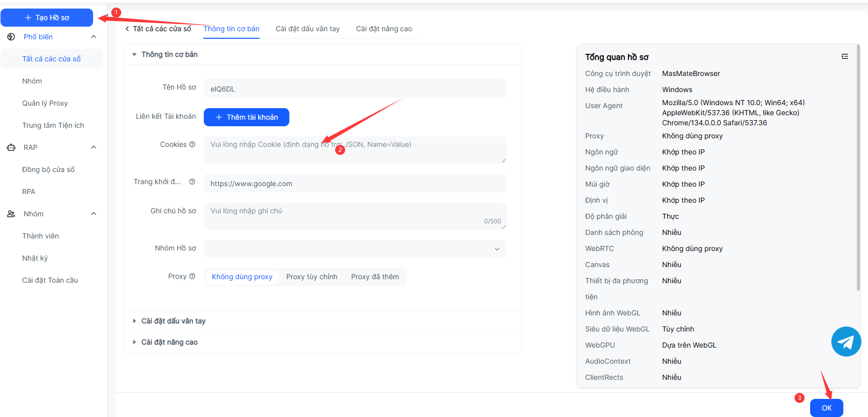Expand the Cài đặt dấu vân tay section
This screenshot has height=417, width=868.
click(x=173, y=321)
